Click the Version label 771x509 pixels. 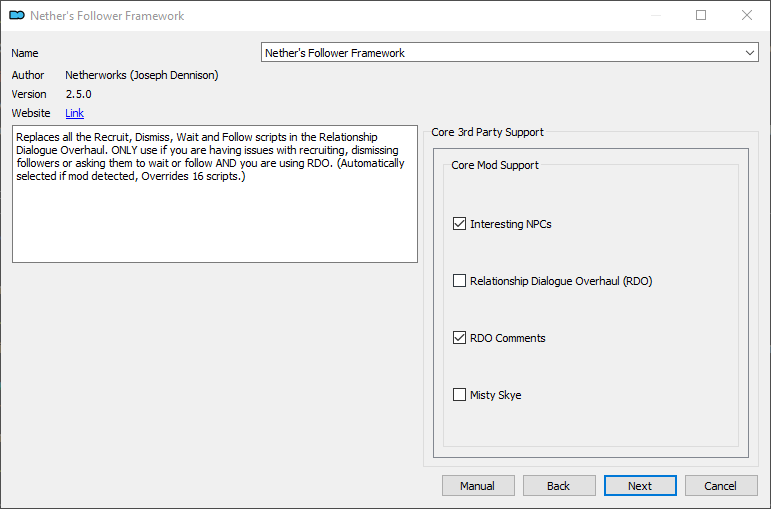point(29,94)
